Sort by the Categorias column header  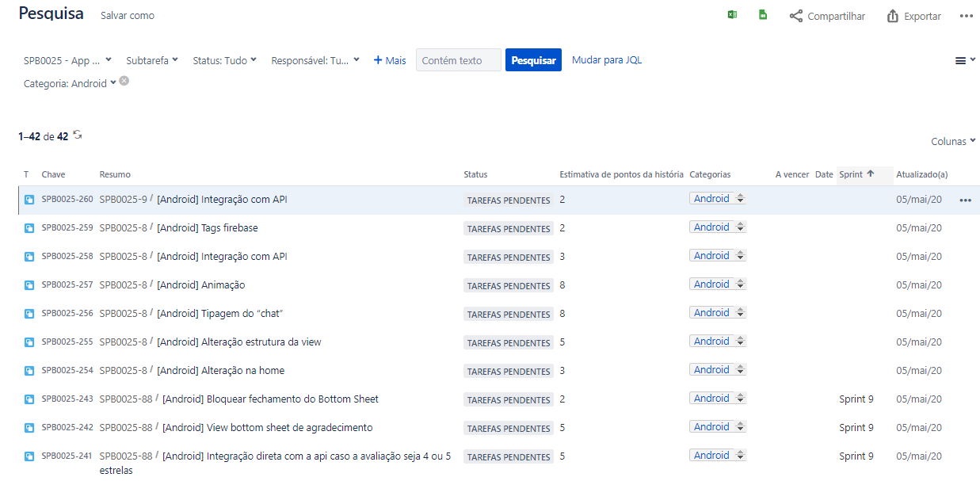[x=710, y=174]
